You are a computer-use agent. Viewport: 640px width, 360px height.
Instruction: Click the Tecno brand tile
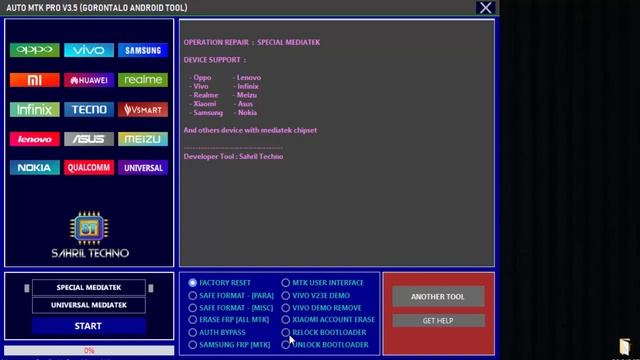click(x=89, y=109)
